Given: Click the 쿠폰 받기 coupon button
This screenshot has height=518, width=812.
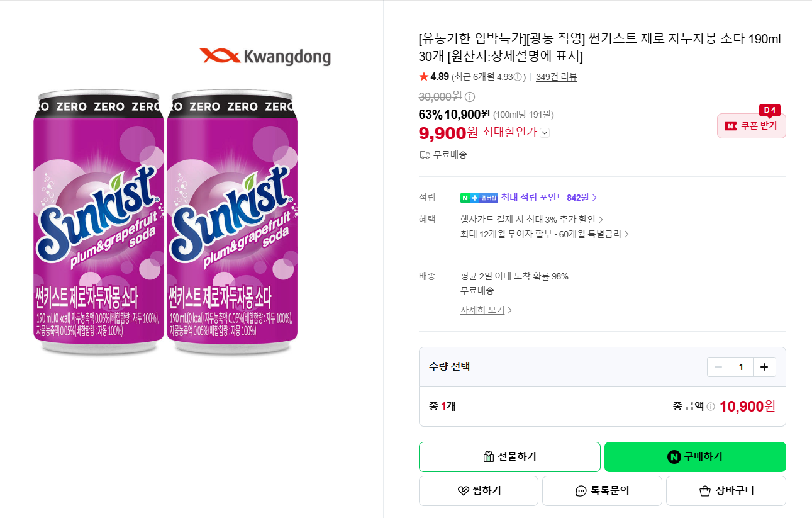Looking at the screenshot, I should click(x=752, y=126).
